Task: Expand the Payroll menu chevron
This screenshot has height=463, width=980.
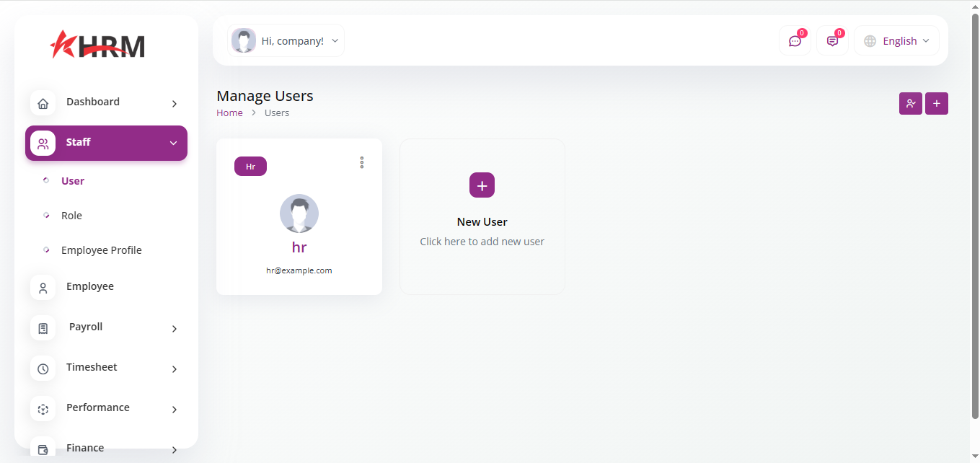Action: (x=174, y=329)
